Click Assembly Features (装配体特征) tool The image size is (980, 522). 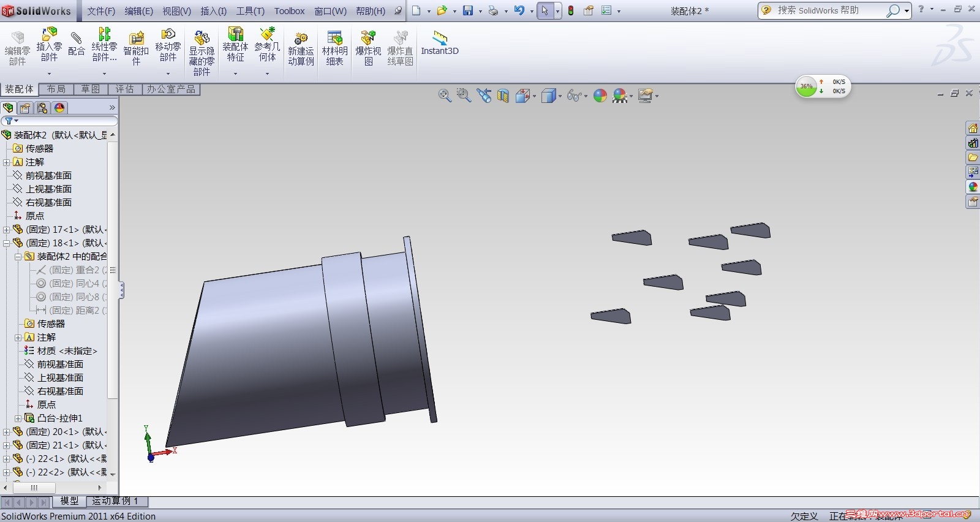pyautogui.click(x=235, y=44)
